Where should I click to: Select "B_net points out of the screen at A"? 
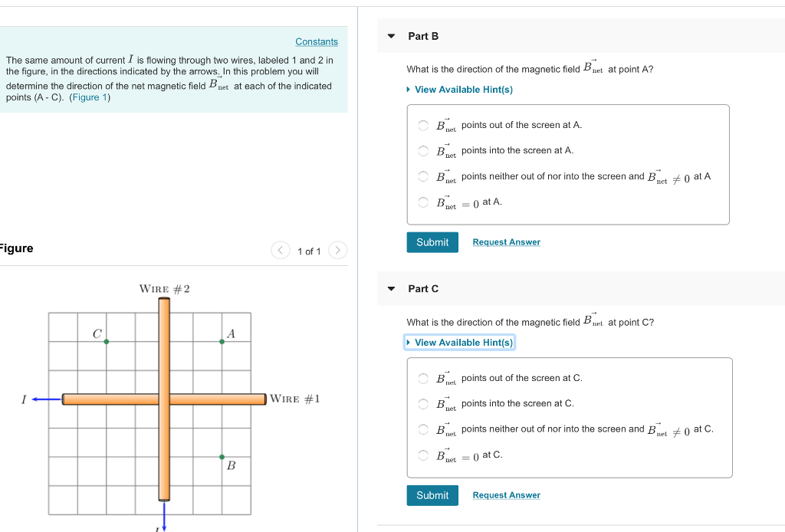click(x=422, y=125)
